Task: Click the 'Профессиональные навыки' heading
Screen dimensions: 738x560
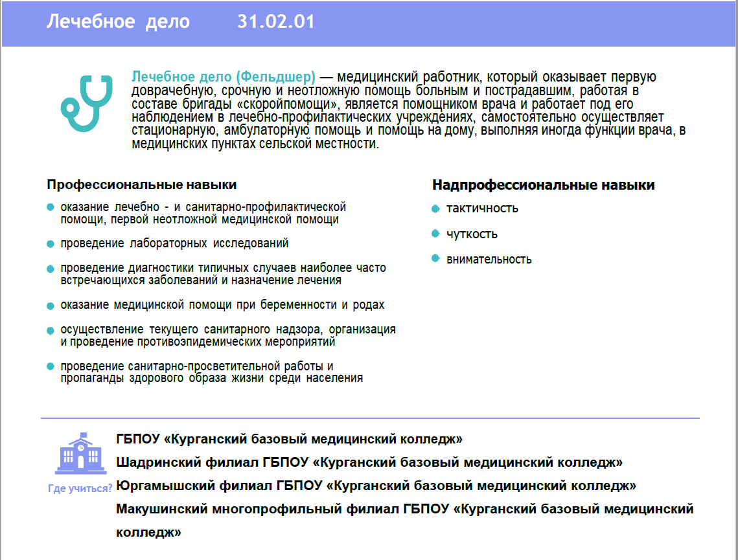Action: pyautogui.click(x=142, y=185)
